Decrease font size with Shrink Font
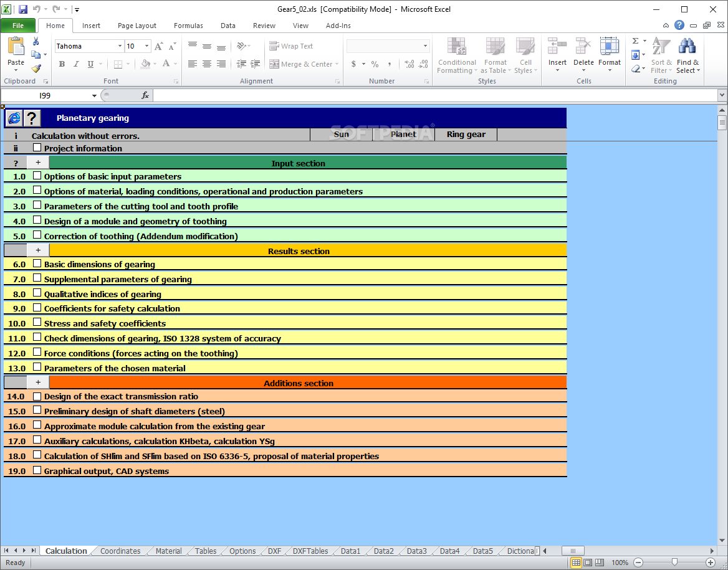 point(172,46)
